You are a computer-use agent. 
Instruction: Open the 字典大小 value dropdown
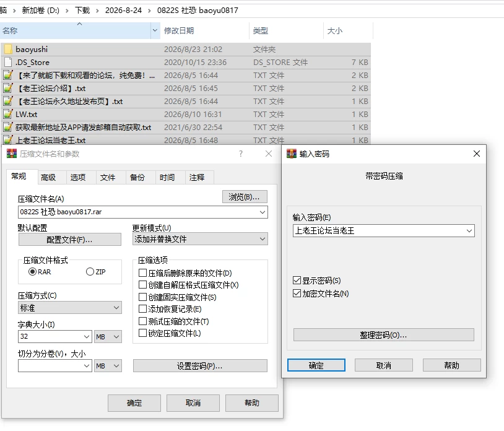coord(87,336)
